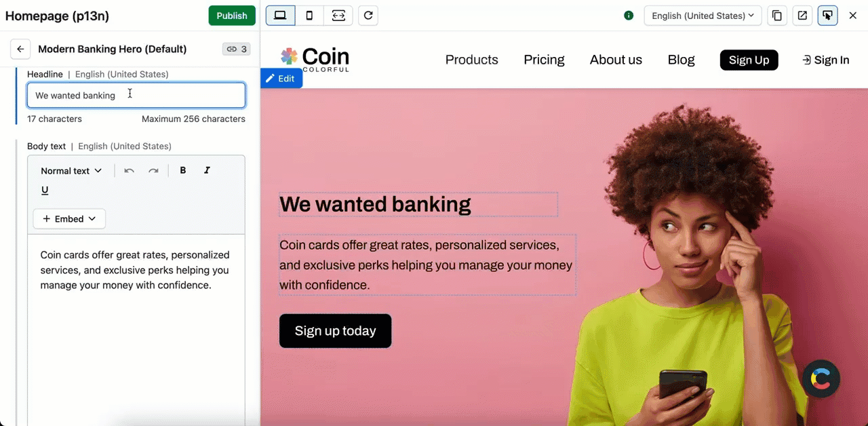This screenshot has height=426, width=868.
Task: Toggle italic formatting in body text
Action: [207, 170]
